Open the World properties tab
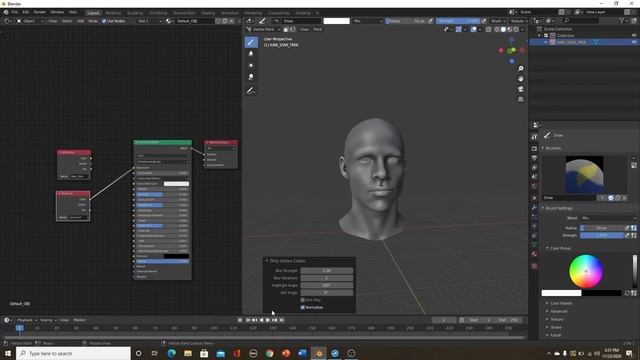Viewport: 640px width, 360px height. coord(534,186)
